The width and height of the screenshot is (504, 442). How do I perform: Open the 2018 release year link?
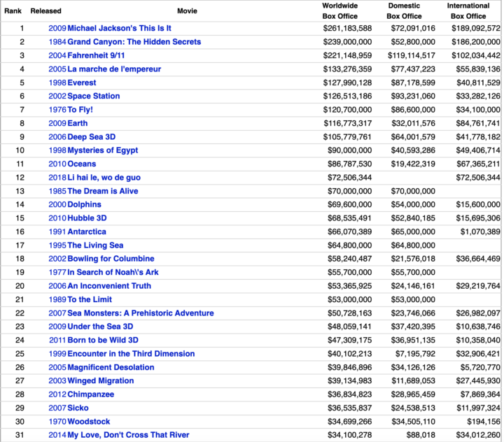(57, 178)
